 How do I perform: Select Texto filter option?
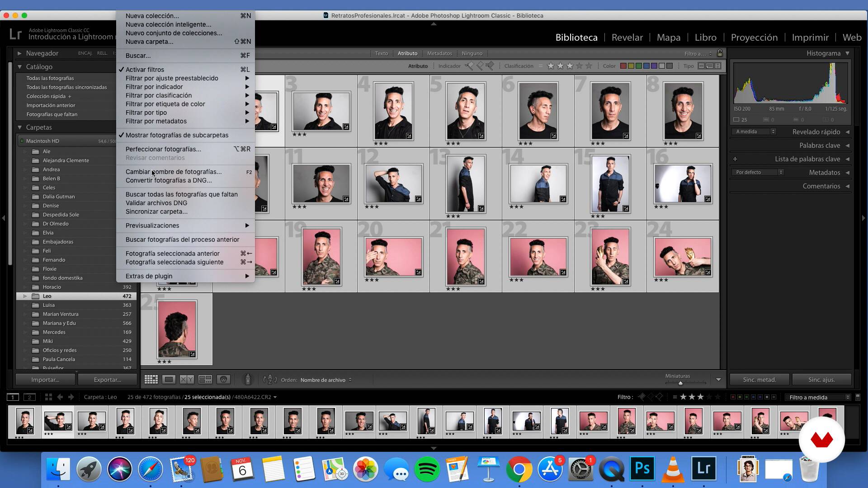coord(381,53)
